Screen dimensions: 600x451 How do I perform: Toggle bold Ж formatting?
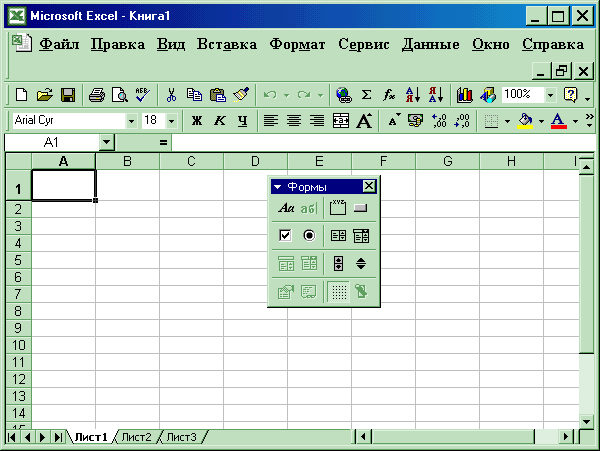[197, 121]
